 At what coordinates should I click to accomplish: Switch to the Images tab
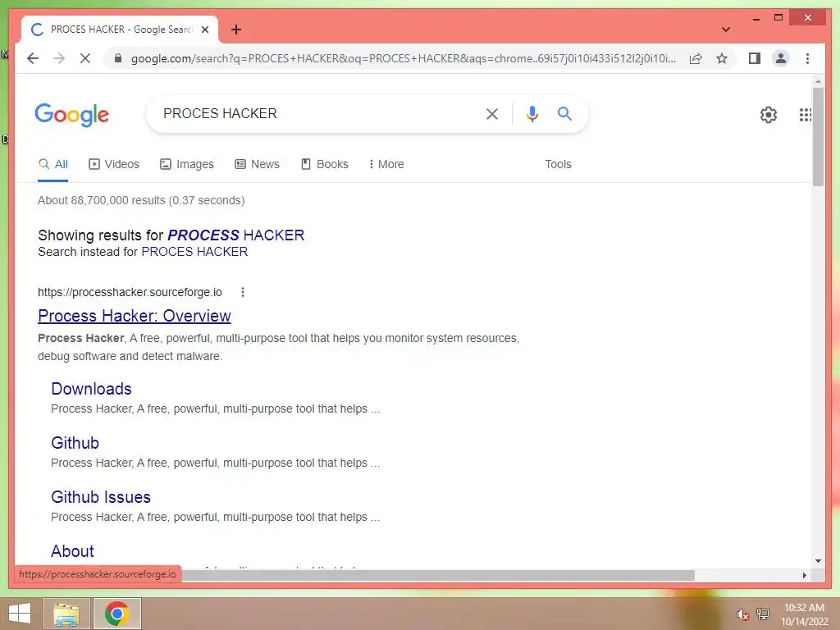click(x=187, y=164)
